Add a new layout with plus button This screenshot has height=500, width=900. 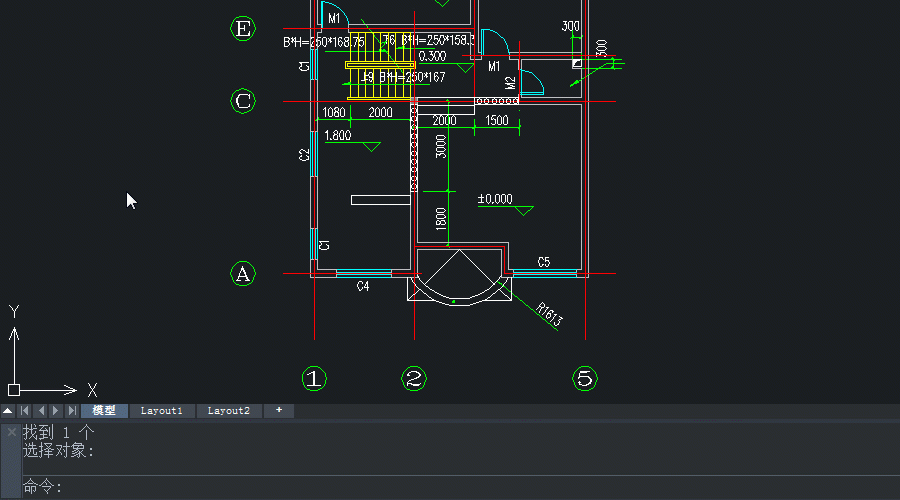279,411
